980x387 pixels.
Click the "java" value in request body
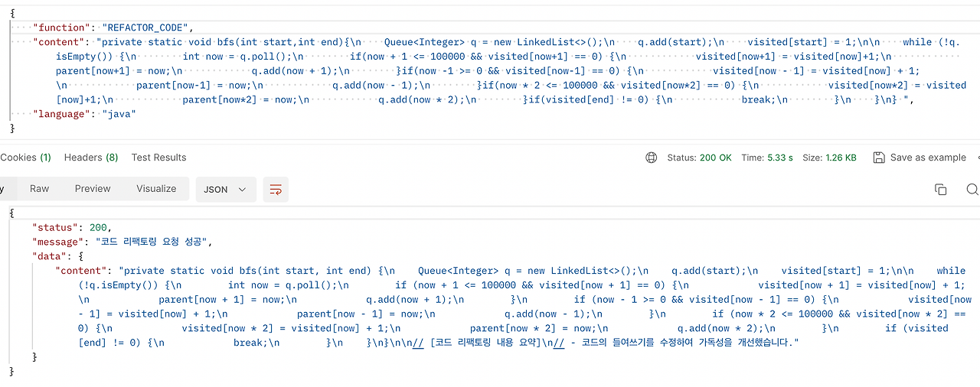[119, 114]
